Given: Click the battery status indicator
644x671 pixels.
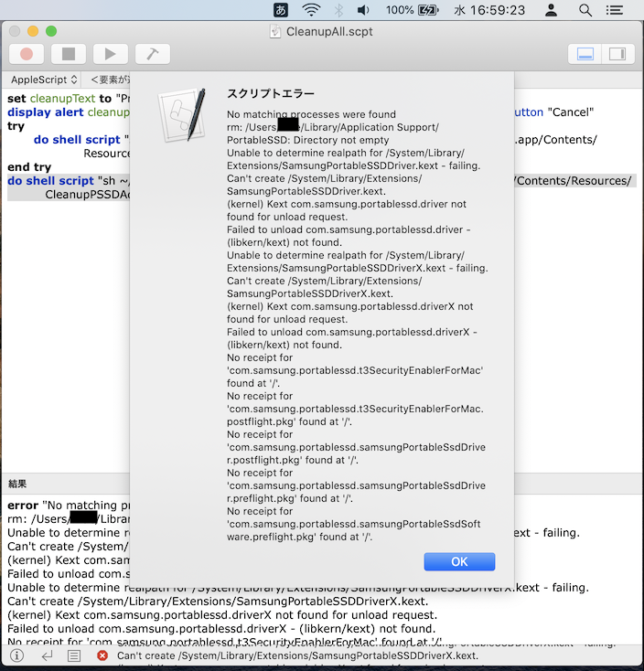Looking at the screenshot, I should 413,10.
